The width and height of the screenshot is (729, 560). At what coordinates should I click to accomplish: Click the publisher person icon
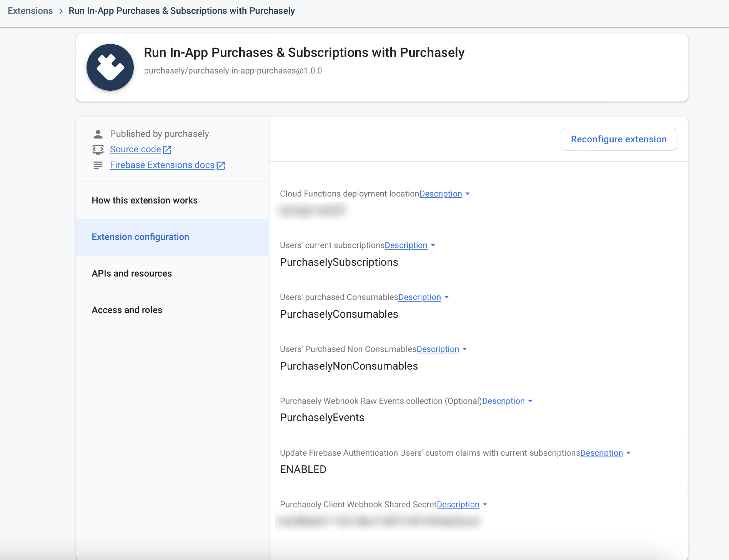[x=98, y=134]
